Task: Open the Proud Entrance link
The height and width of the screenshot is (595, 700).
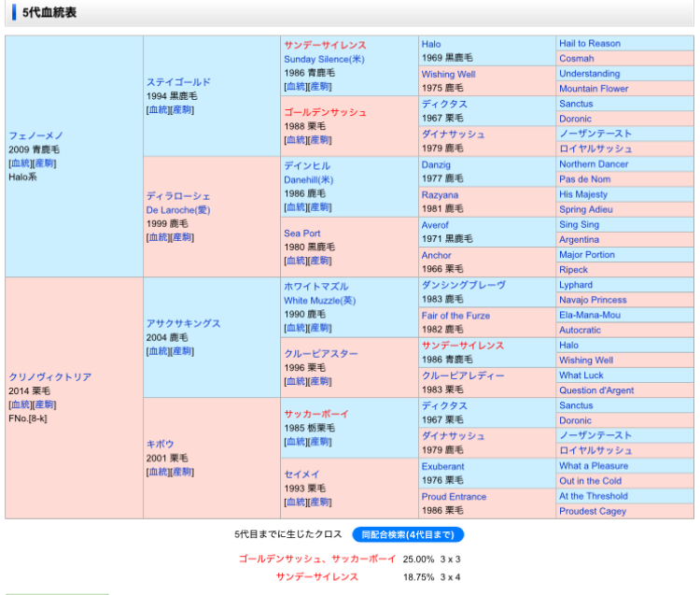Action: point(453,497)
